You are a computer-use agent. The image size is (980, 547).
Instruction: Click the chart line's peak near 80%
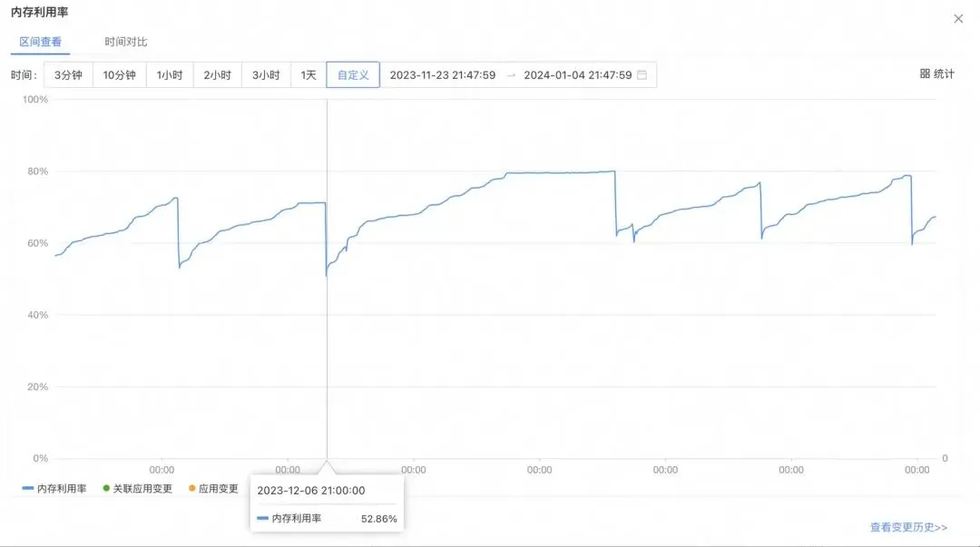pyautogui.click(x=613, y=171)
